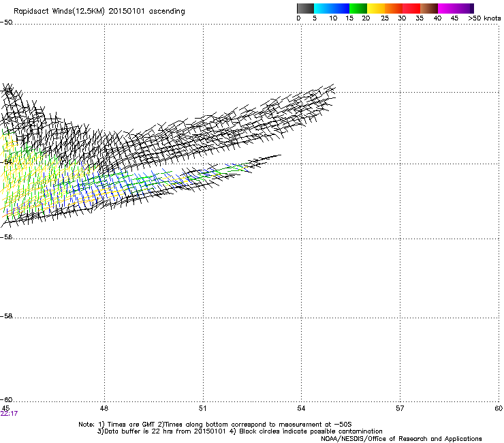504x443 pixels.
Task: Click the longitude label '48'
Action: coord(104,408)
